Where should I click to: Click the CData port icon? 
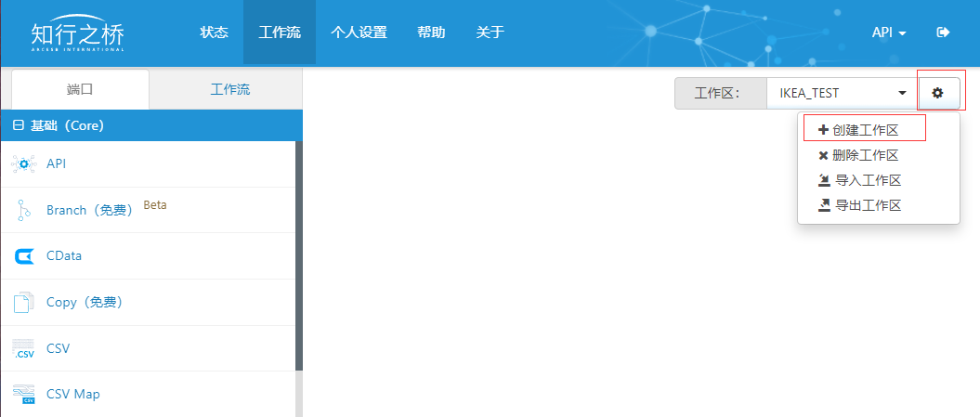coord(24,256)
